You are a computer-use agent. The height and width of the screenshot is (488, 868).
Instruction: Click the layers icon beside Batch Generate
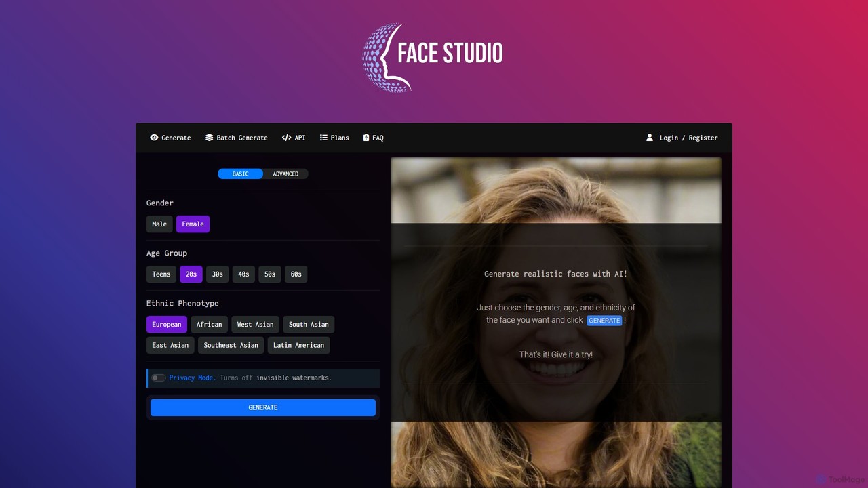click(x=210, y=138)
